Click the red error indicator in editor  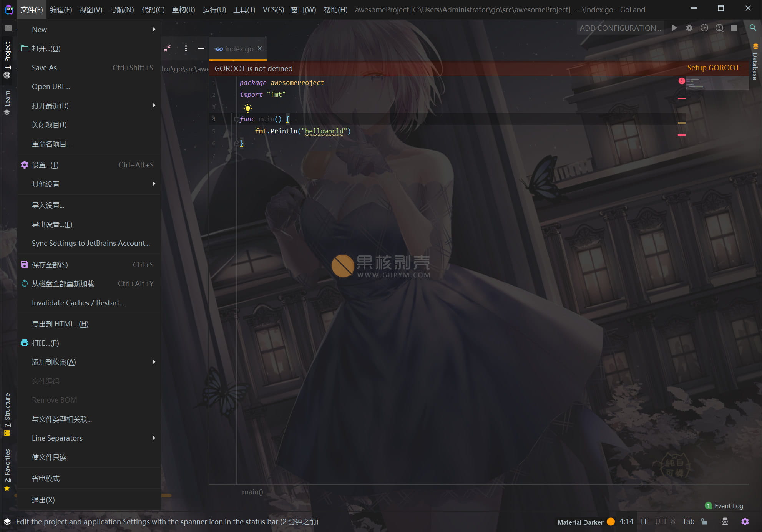[x=682, y=81]
